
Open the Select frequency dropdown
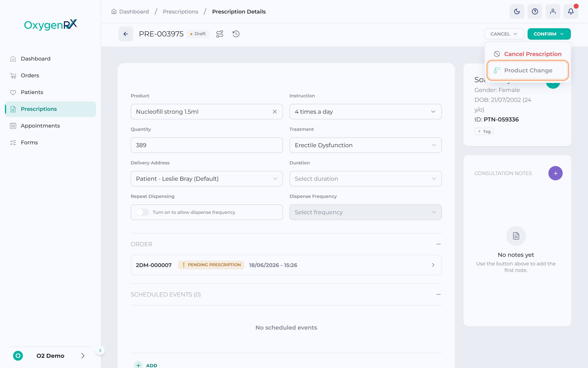(x=365, y=212)
